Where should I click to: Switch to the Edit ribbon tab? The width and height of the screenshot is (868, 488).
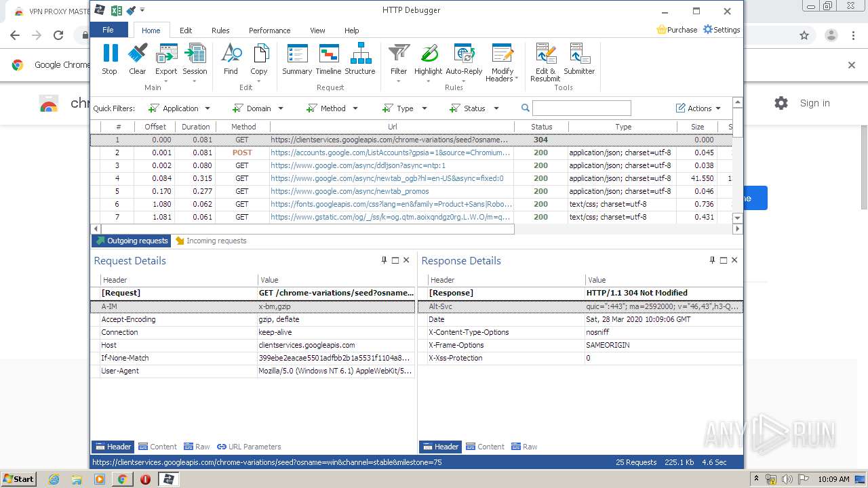186,30
